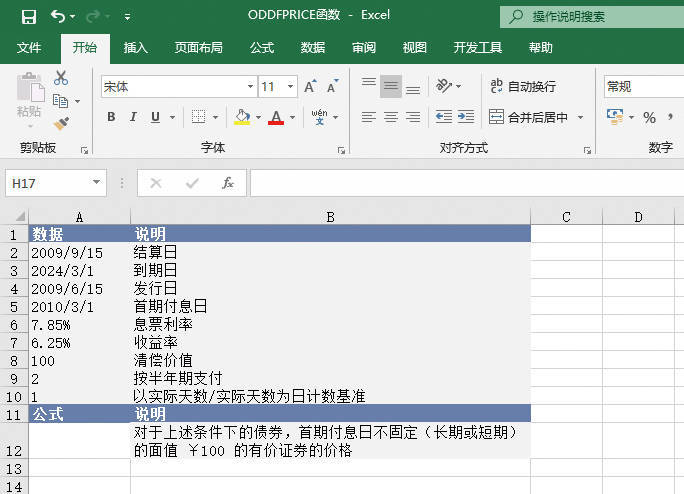The width and height of the screenshot is (684, 494).
Task: Click the Format Painter brush icon
Action: pos(61,123)
